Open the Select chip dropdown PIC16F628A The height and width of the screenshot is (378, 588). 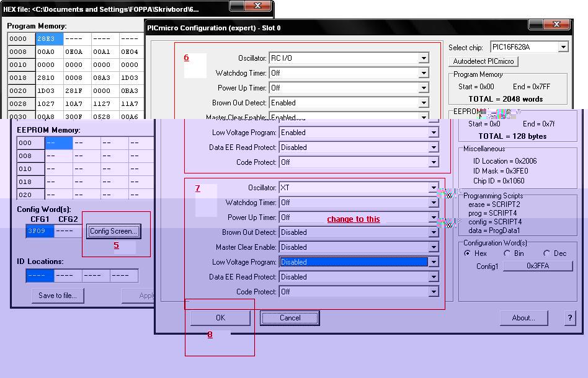(530, 47)
